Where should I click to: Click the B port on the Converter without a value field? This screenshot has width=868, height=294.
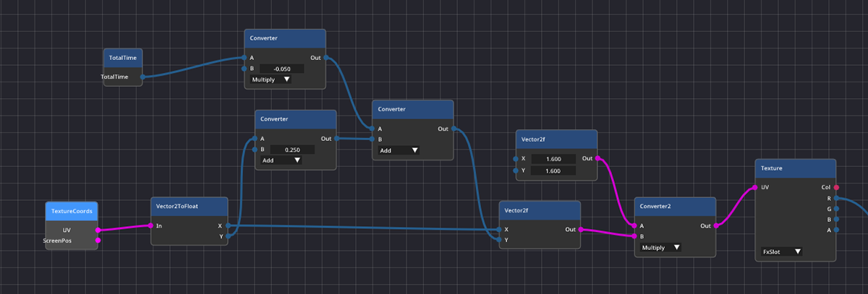point(373,139)
